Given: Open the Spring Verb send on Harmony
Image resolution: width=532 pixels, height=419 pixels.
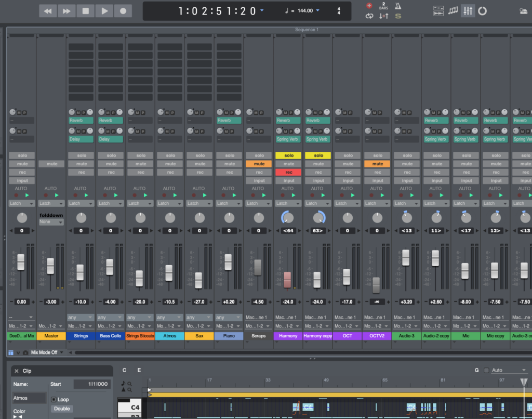Looking at the screenshot, I should tap(288, 139).
